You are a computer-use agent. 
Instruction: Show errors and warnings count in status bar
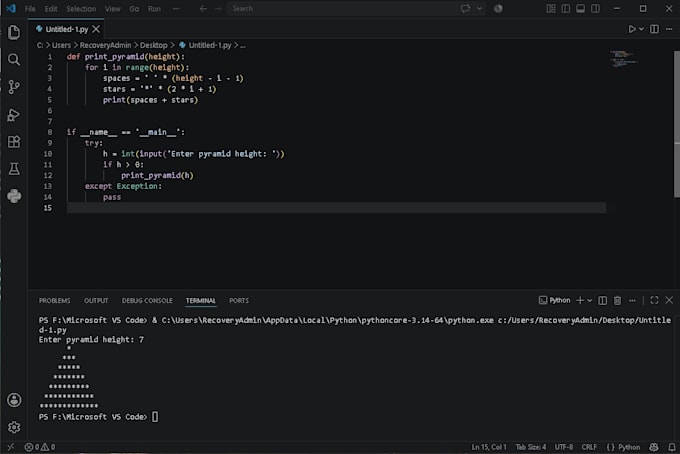[x=39, y=447]
